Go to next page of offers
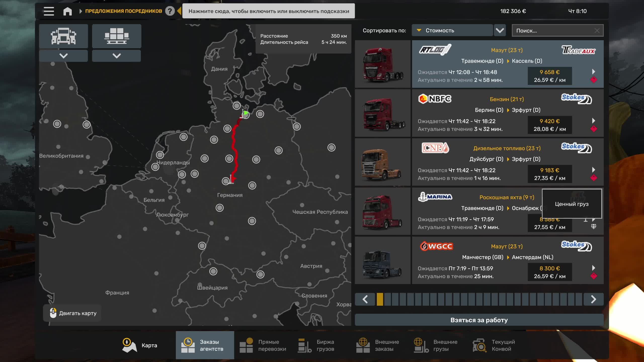Viewport: 644px width, 362px height. [593, 299]
